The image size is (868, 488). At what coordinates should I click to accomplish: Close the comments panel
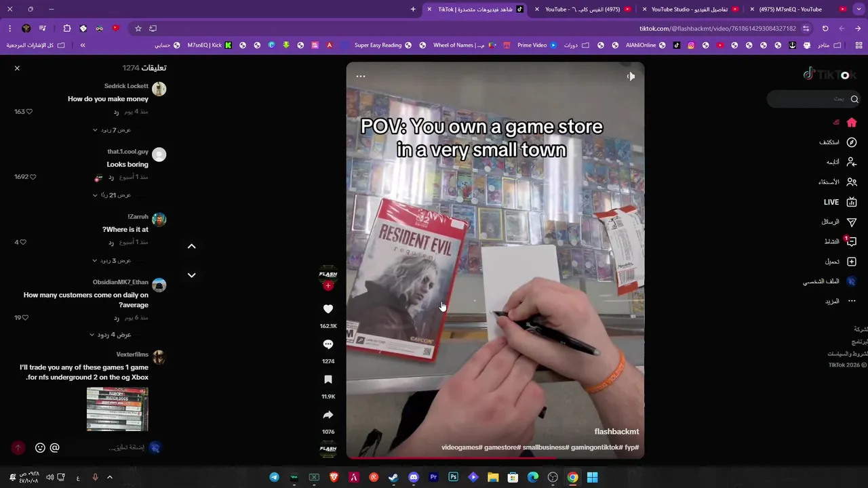click(x=17, y=68)
